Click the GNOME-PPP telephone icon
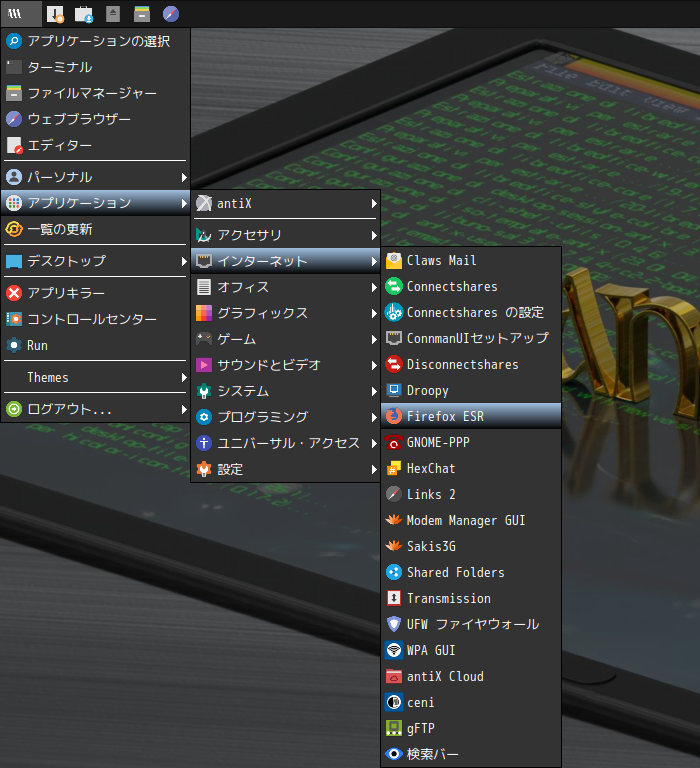Screen dimensions: 700x768 pos(394,442)
